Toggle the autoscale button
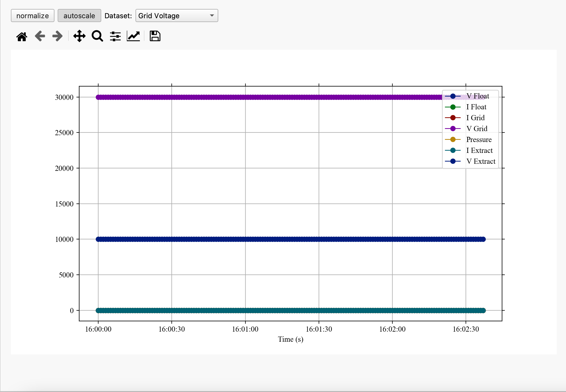The image size is (566, 392). [79, 16]
